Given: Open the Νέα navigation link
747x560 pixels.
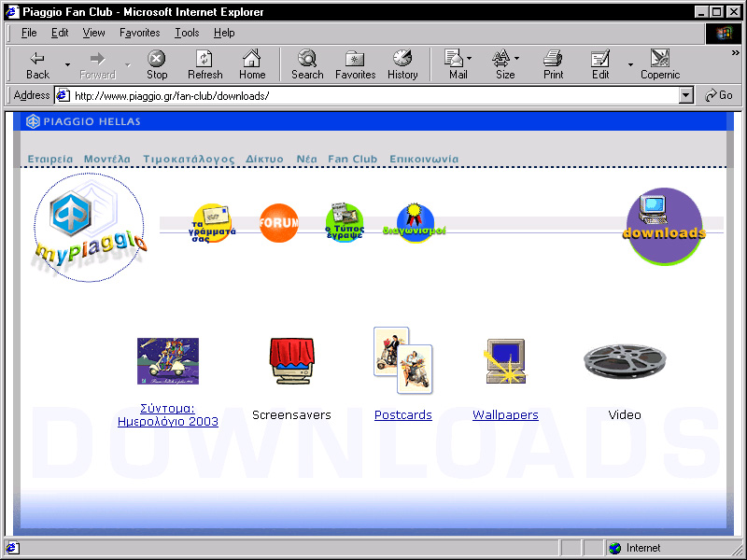Looking at the screenshot, I should 306,159.
